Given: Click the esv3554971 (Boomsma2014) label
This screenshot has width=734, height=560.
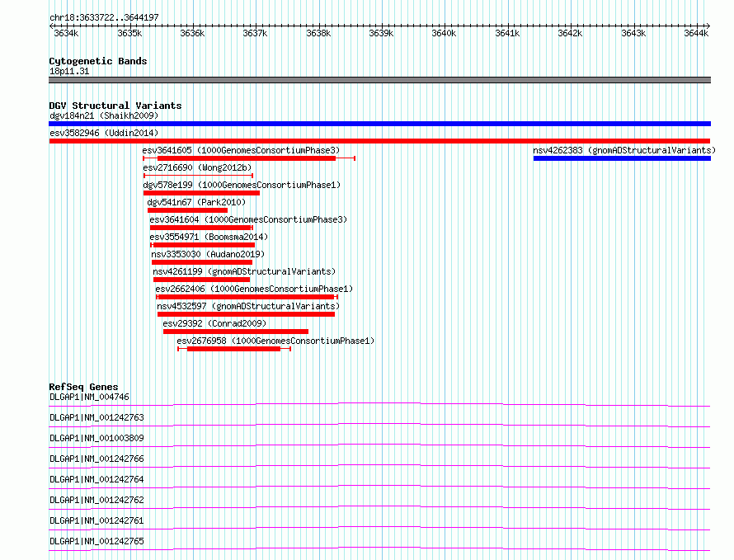Looking at the screenshot, I should (x=209, y=237).
